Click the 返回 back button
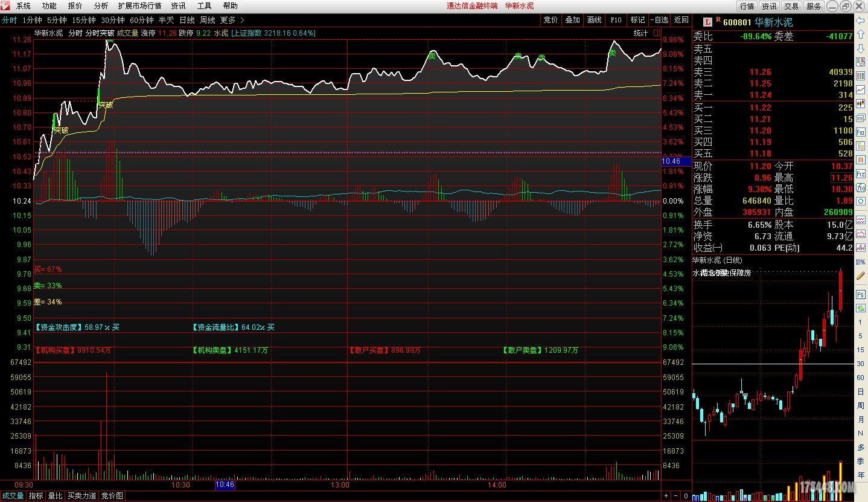Screen dimensions: 868x502 681,20
